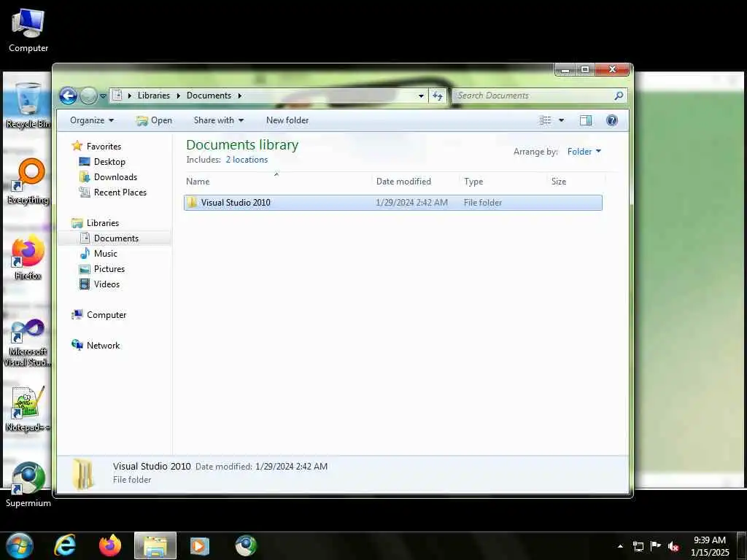Click the Open toolbar button
This screenshot has width=747, height=560.
coord(154,120)
